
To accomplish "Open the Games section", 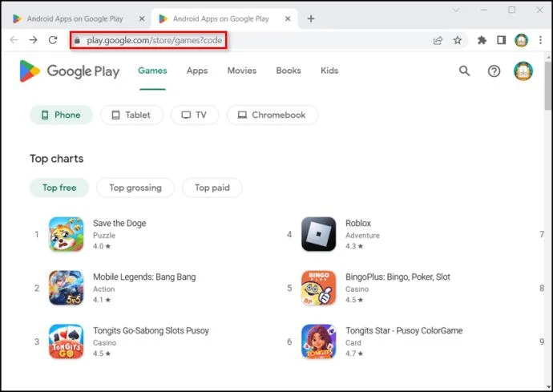I will (x=152, y=71).
